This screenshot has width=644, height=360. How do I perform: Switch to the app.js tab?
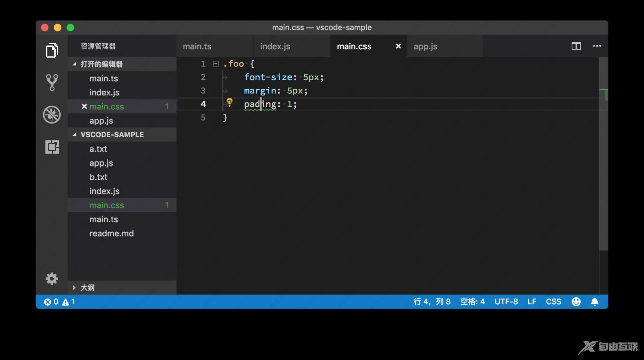tap(445, 46)
